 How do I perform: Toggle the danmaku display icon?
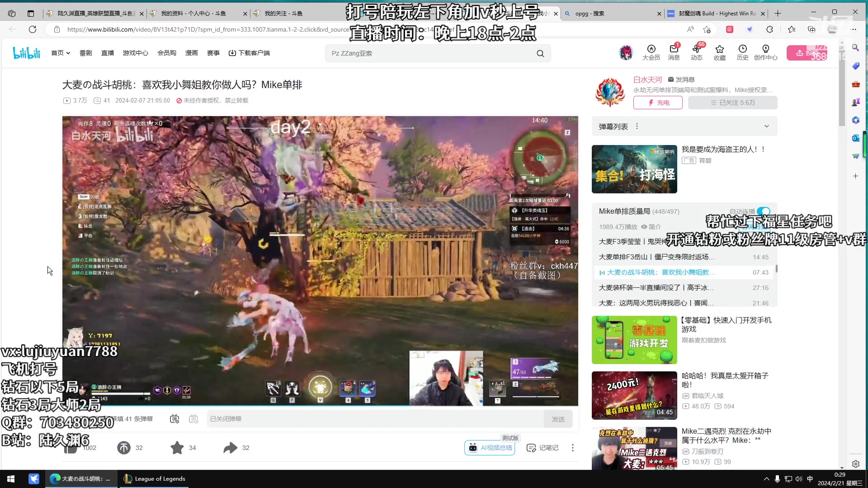click(x=175, y=419)
